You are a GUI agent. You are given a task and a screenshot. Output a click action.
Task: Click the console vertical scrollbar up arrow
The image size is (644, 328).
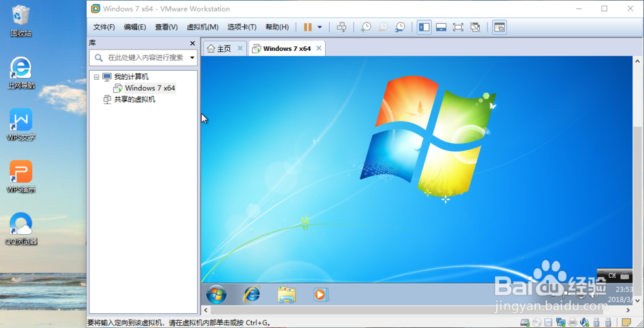pos(638,61)
